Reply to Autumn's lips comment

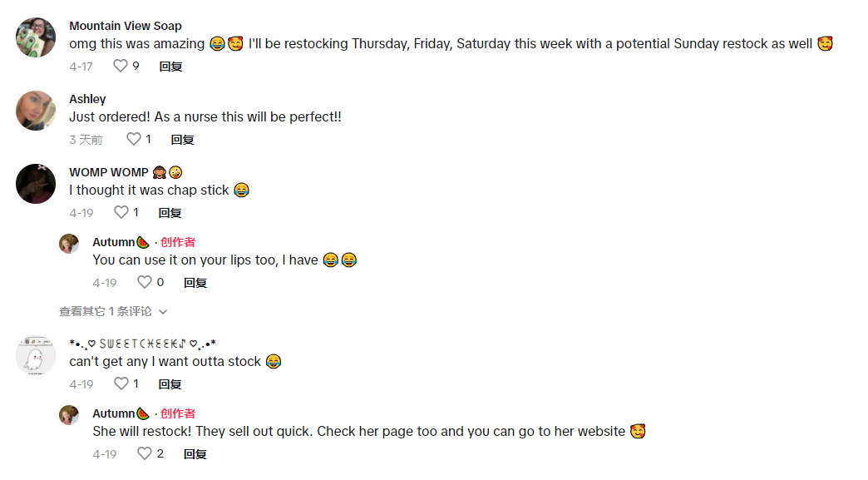tap(195, 283)
